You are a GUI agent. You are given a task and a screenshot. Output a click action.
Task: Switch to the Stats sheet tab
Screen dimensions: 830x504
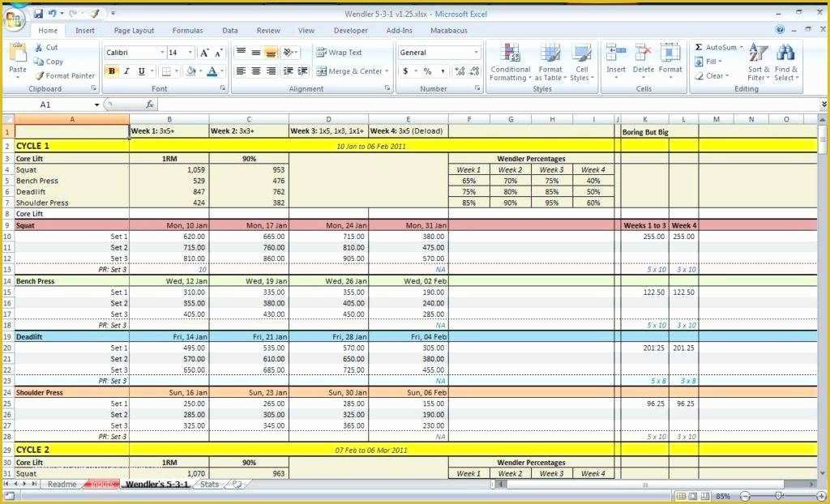coord(210,485)
